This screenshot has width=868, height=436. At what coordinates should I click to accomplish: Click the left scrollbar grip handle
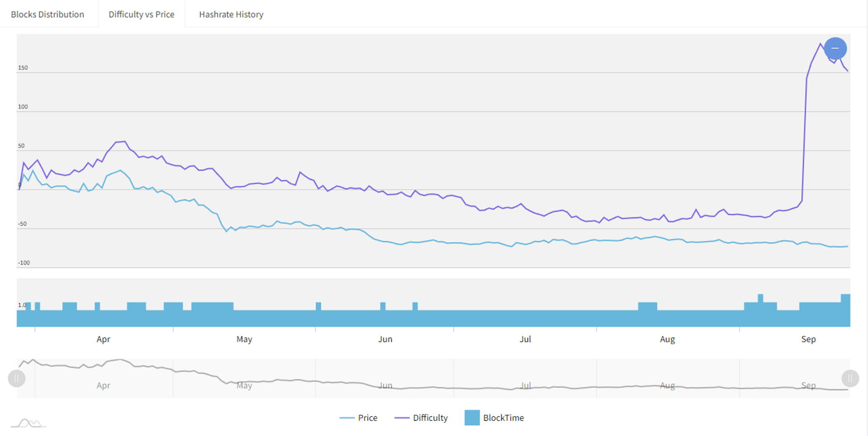(16, 378)
